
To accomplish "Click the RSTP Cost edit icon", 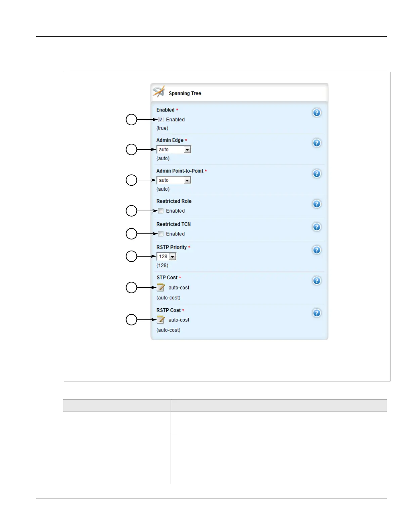I will pos(161,320).
